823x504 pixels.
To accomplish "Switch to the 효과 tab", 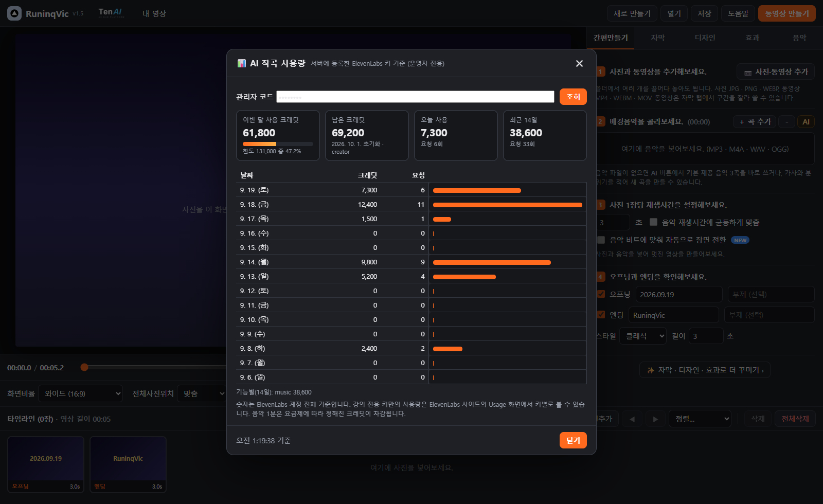I will coord(753,38).
